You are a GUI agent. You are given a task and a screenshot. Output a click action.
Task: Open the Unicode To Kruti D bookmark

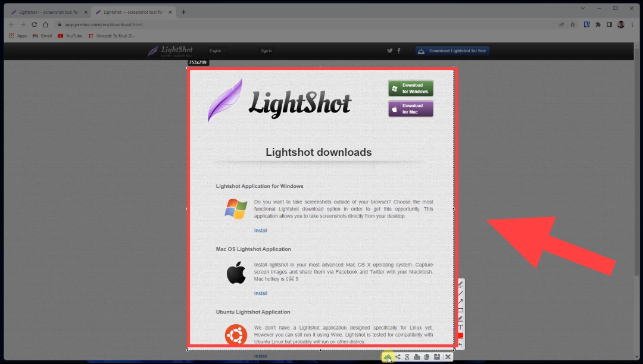111,36
